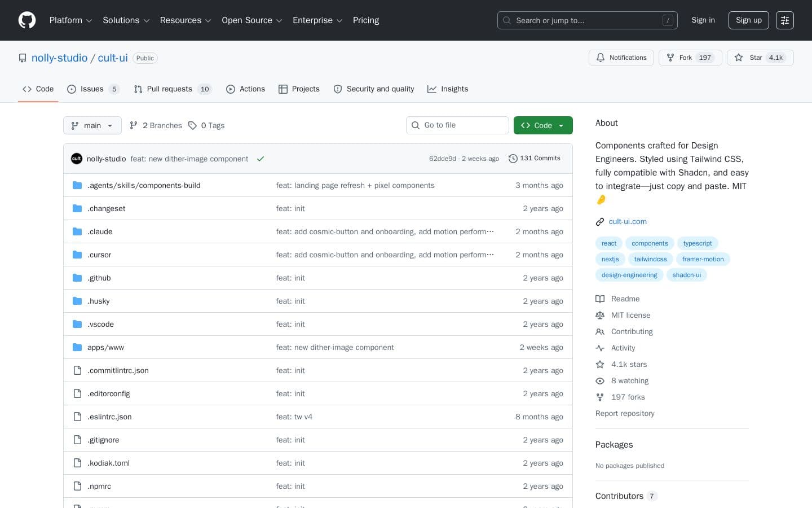Switch to the Code tab
The image size is (812, 508).
coord(38,89)
